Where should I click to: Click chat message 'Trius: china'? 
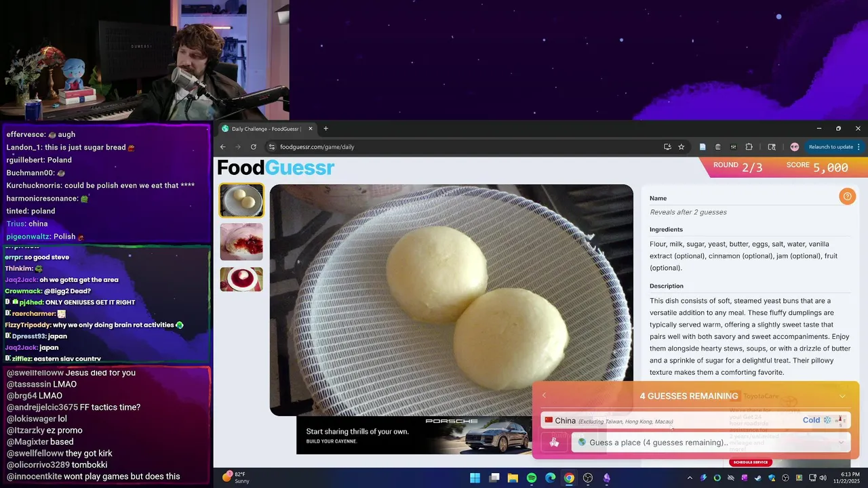point(27,224)
